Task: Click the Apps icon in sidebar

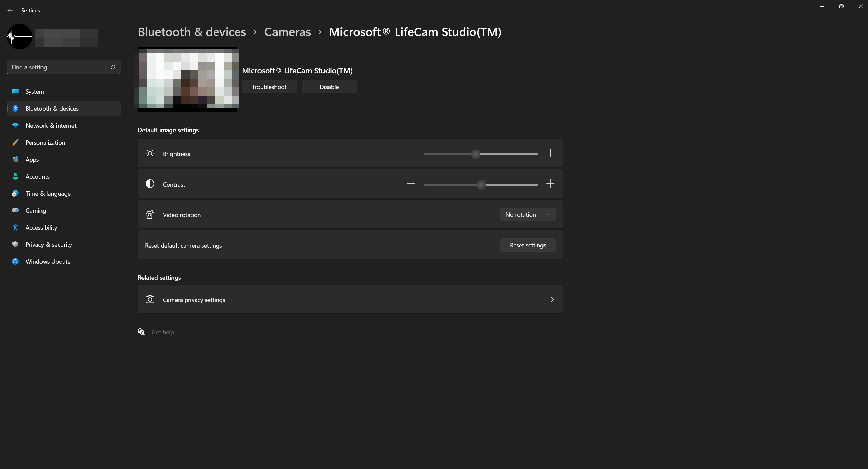Action: pos(15,159)
